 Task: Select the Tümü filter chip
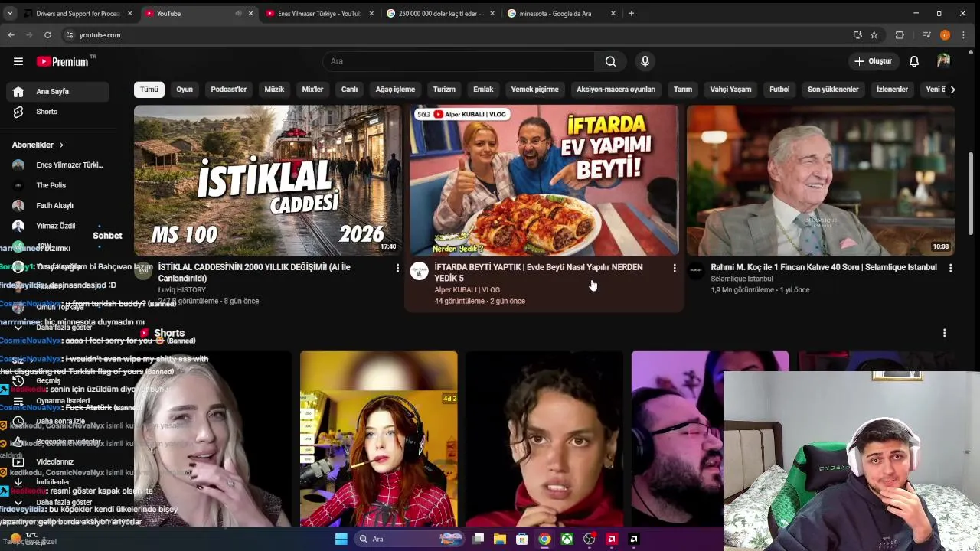pos(149,90)
